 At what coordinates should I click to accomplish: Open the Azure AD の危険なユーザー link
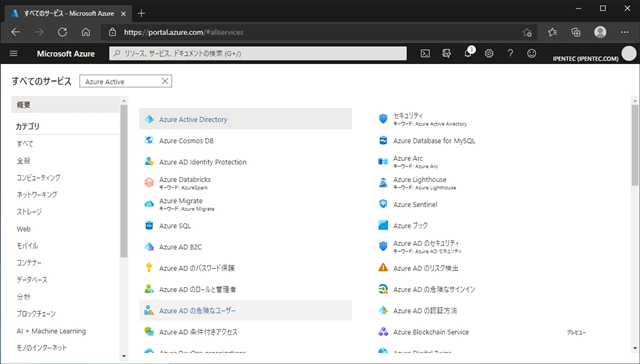pyautogui.click(x=198, y=311)
